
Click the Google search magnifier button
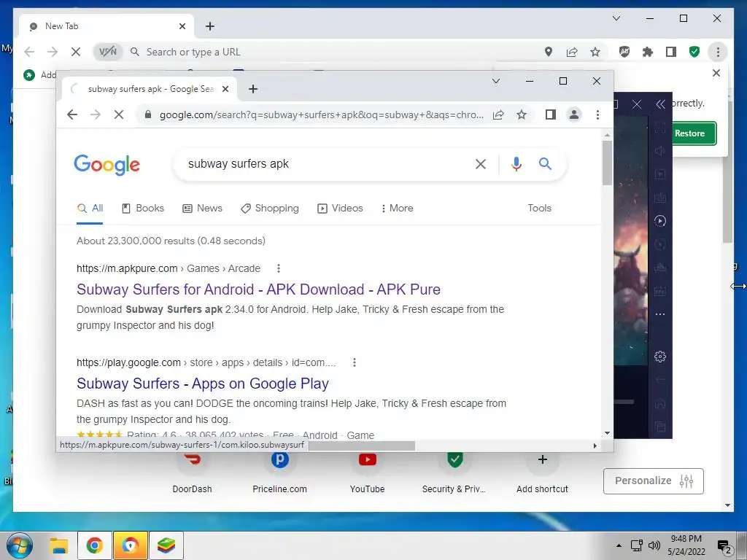pyautogui.click(x=545, y=164)
